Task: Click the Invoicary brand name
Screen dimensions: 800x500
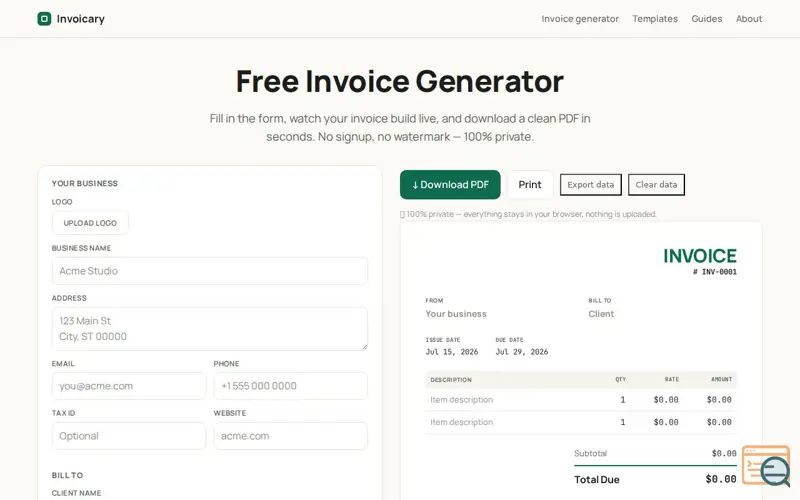Action: click(x=81, y=19)
